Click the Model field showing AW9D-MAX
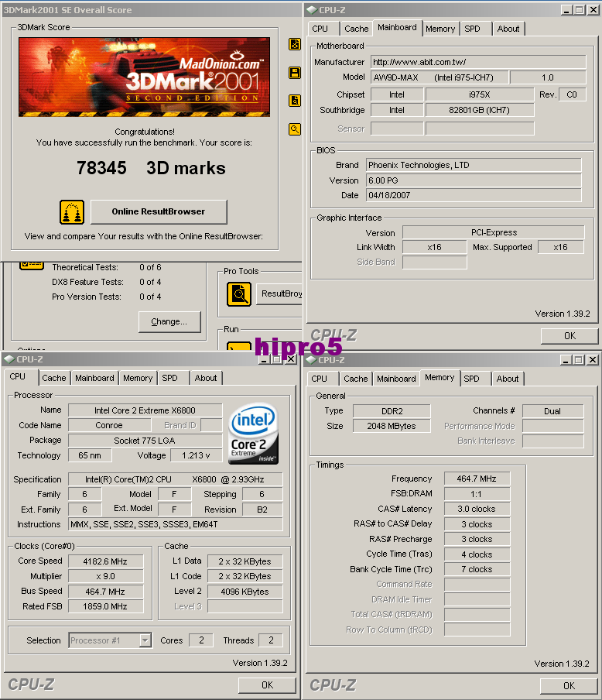Image resolution: width=602 pixels, height=700 pixels. point(440,77)
